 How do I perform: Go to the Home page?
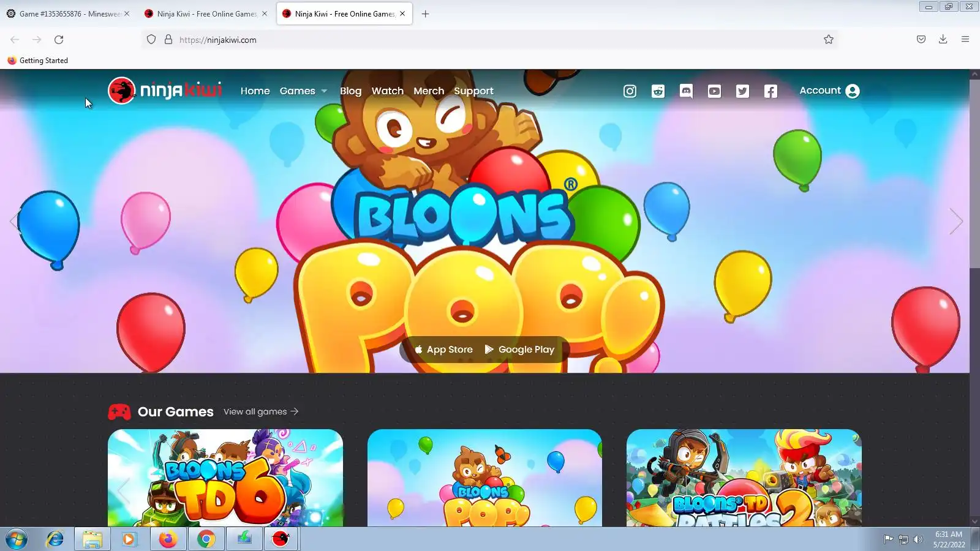[255, 91]
